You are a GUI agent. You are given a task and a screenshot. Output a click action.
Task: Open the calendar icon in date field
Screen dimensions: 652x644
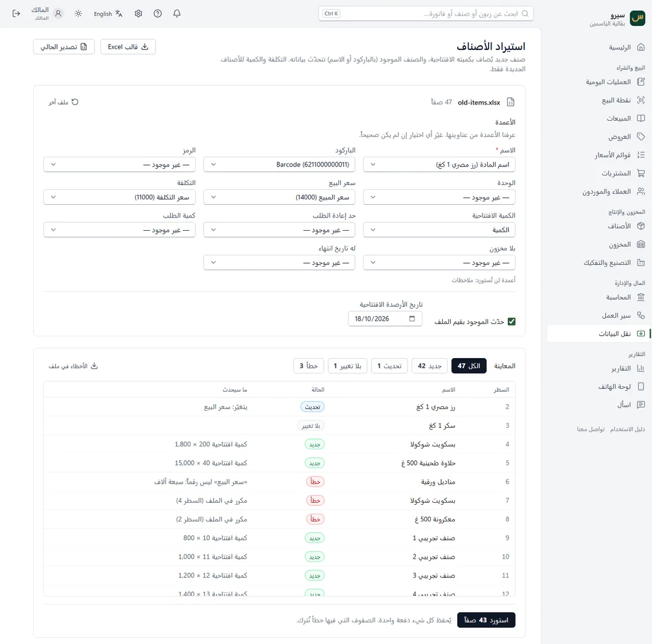coord(412,319)
